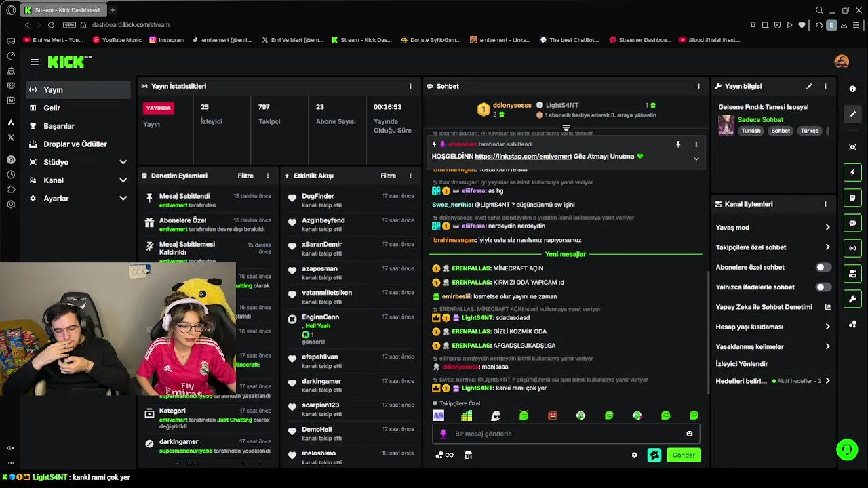Open Yayın bilgisi panel three-dot menu
Viewport: 868px width, 488px height.
(x=825, y=86)
